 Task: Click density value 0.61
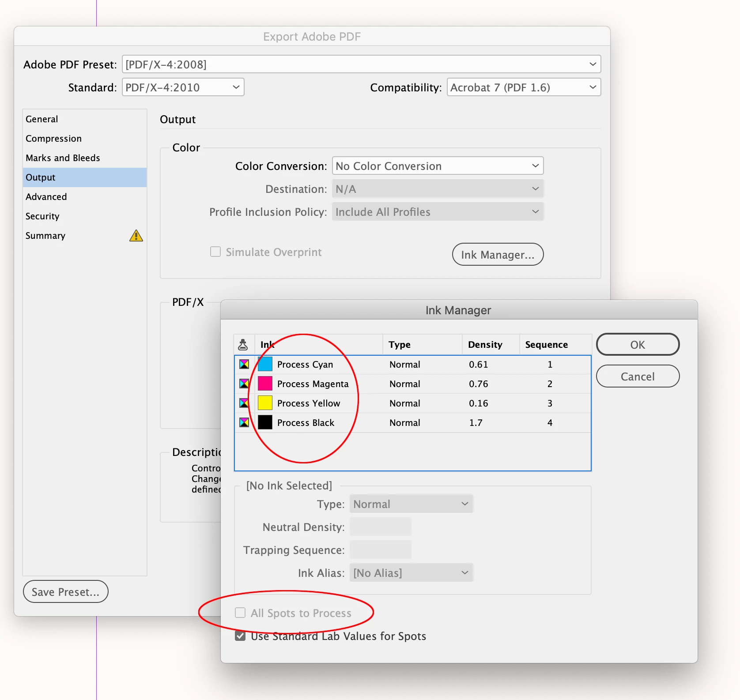pyautogui.click(x=479, y=364)
